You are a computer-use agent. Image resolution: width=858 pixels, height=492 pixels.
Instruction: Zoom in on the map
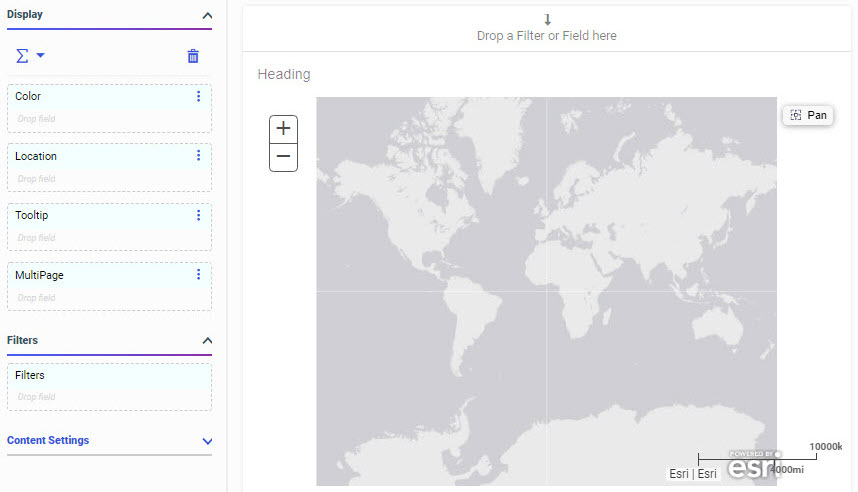click(283, 129)
